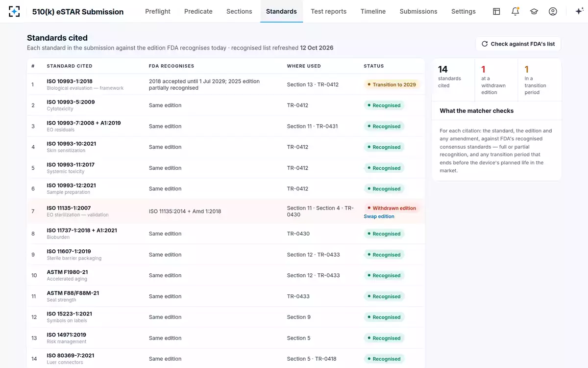This screenshot has height=368, width=588.
Task: Click ISO 15223-1:2021 symbols standard
Action: [69, 314]
